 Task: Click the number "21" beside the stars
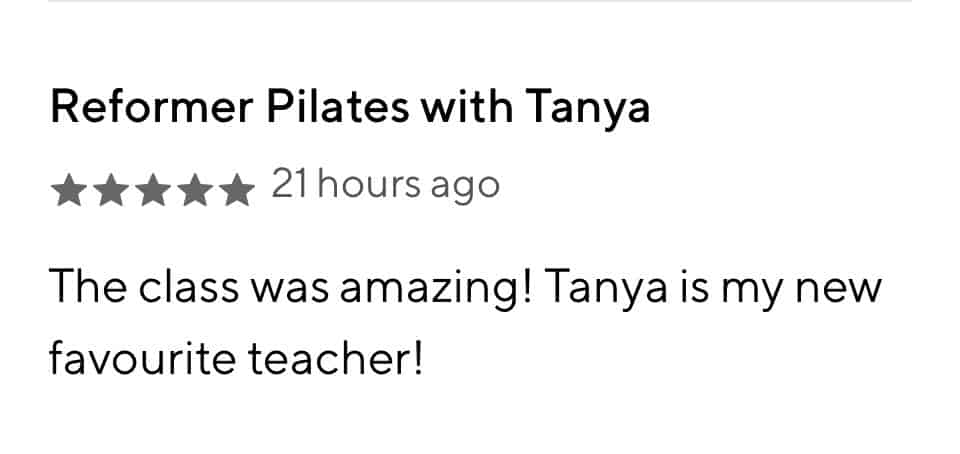click(288, 186)
